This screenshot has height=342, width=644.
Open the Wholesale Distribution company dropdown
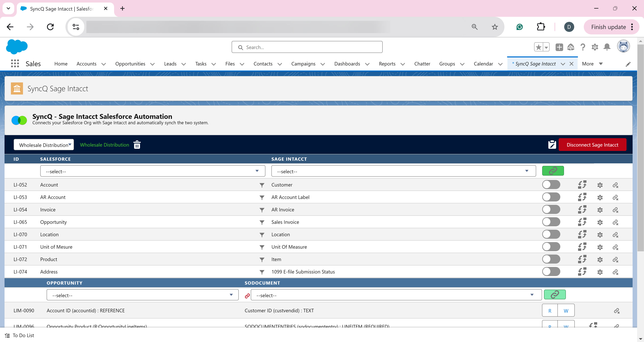[44, 145]
